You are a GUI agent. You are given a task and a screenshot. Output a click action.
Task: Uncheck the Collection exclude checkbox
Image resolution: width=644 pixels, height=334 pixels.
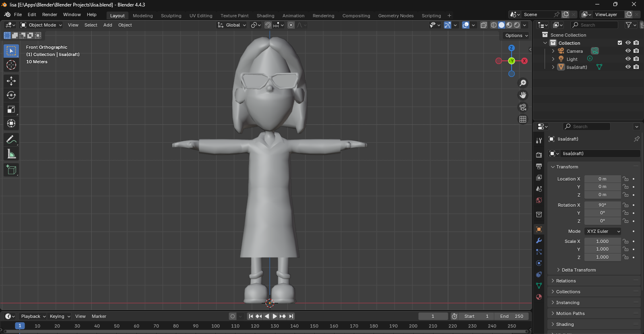pos(620,43)
